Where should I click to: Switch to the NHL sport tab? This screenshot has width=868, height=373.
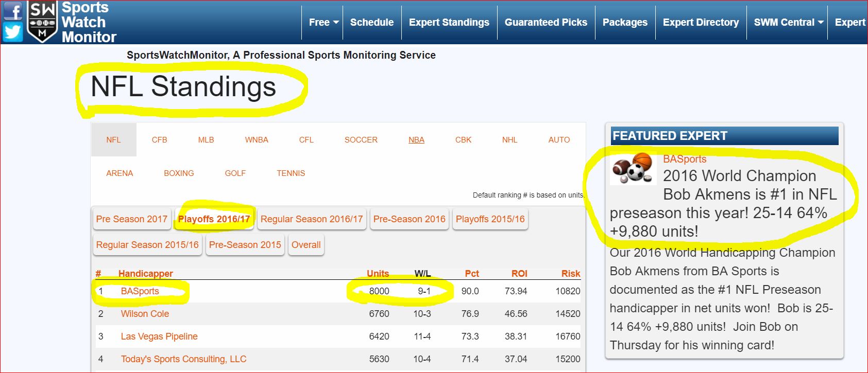pyautogui.click(x=509, y=139)
